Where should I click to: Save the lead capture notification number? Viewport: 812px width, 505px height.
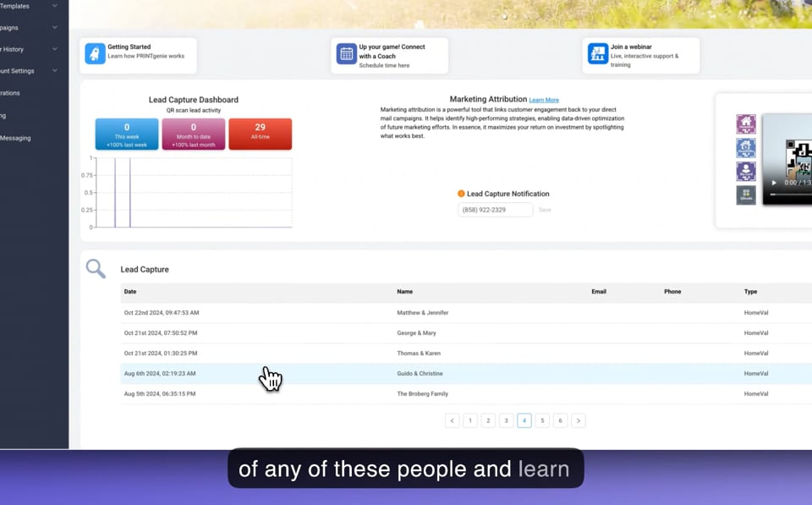coord(545,210)
